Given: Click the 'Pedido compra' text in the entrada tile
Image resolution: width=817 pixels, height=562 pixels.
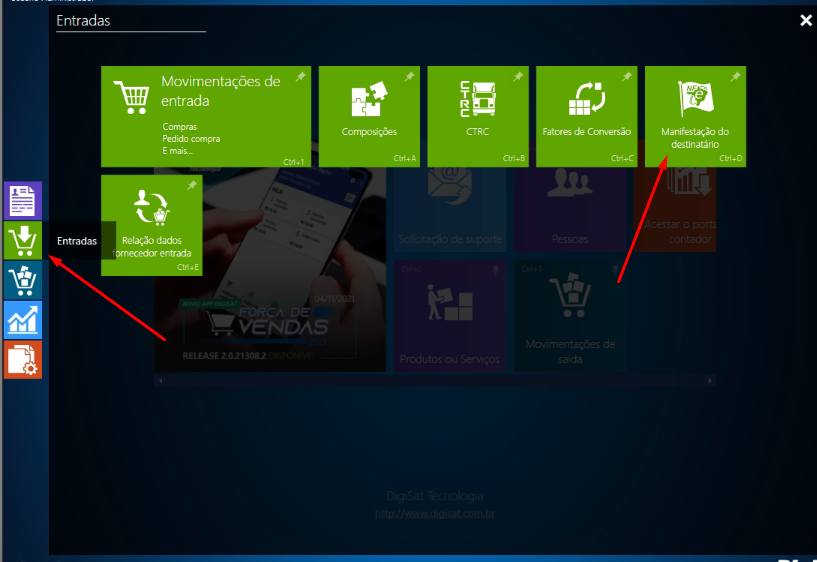Looking at the screenshot, I should [191, 139].
